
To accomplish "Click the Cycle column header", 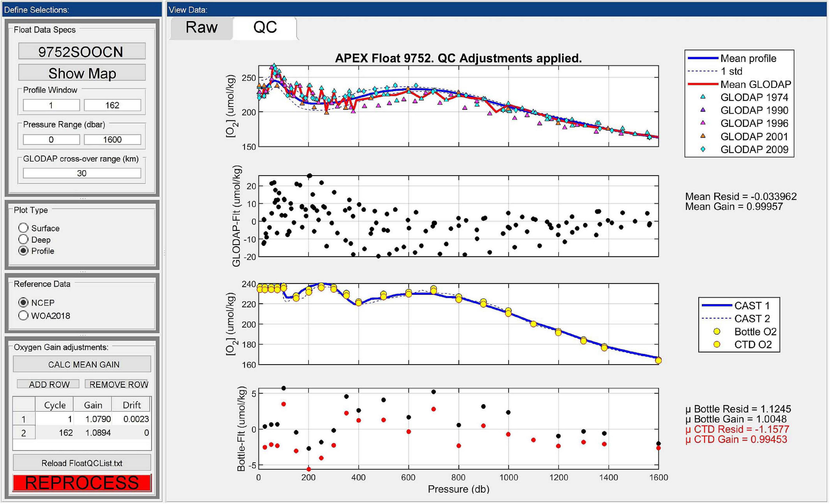I will pyautogui.click(x=55, y=405).
